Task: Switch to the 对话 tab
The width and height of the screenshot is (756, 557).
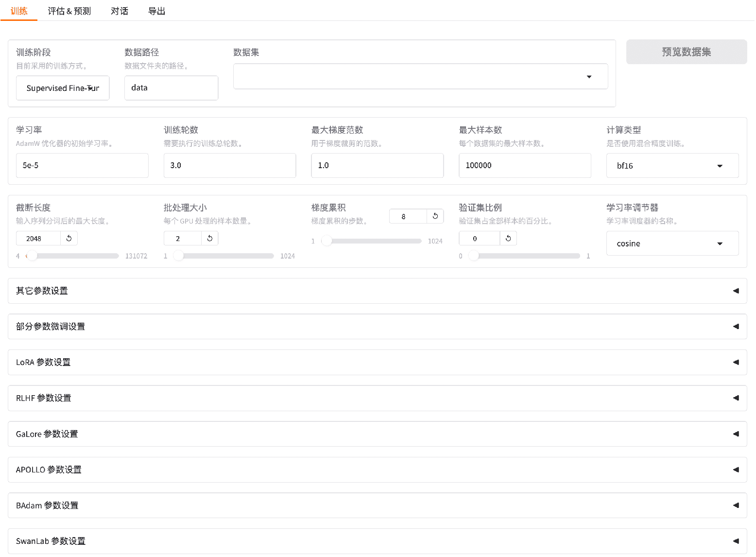Action: coord(120,11)
